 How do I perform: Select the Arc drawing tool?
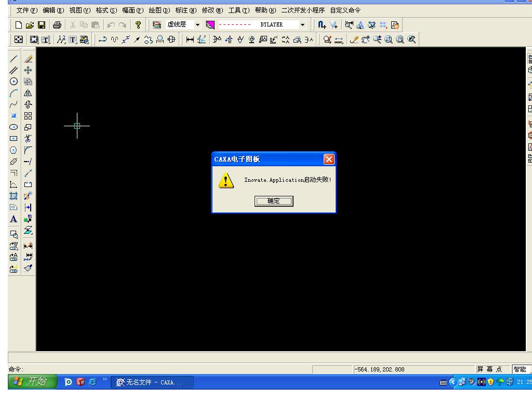click(x=14, y=93)
